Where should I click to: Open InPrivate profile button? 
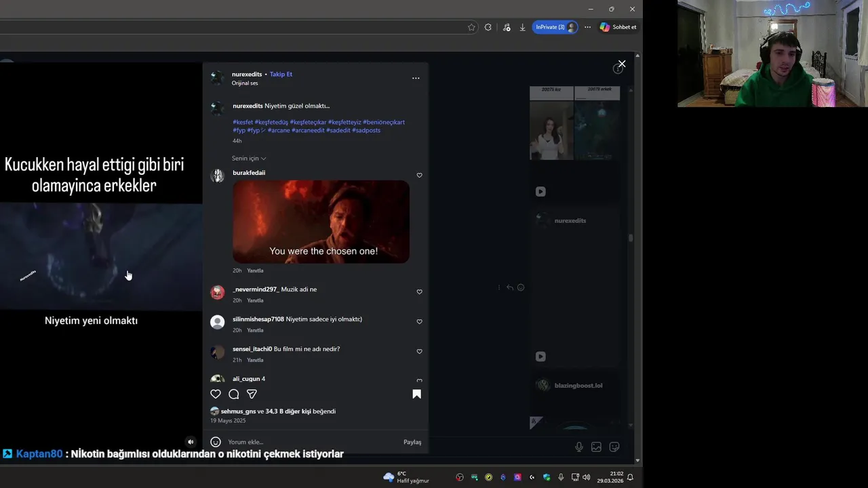click(x=555, y=27)
